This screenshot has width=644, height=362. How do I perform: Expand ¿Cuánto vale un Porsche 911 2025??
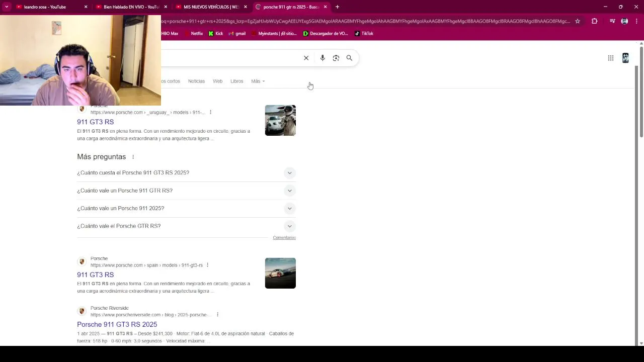186,208
